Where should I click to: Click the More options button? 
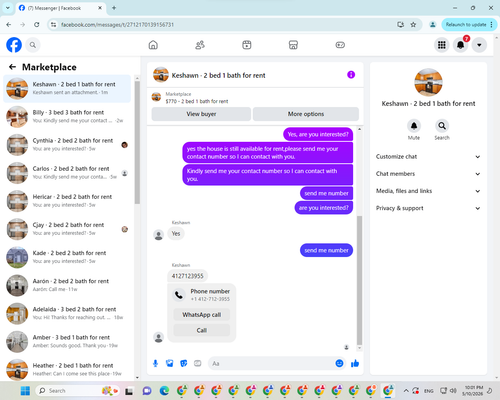pos(306,114)
